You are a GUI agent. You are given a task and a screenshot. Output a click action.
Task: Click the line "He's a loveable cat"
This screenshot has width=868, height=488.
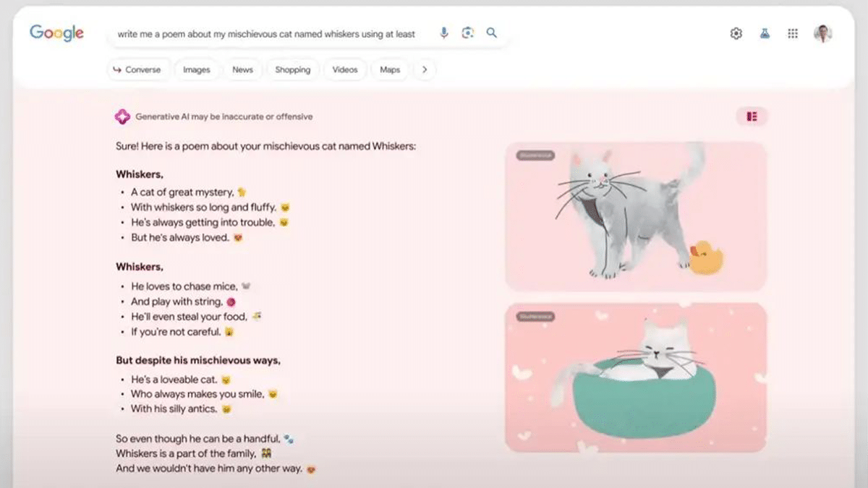tap(175, 380)
